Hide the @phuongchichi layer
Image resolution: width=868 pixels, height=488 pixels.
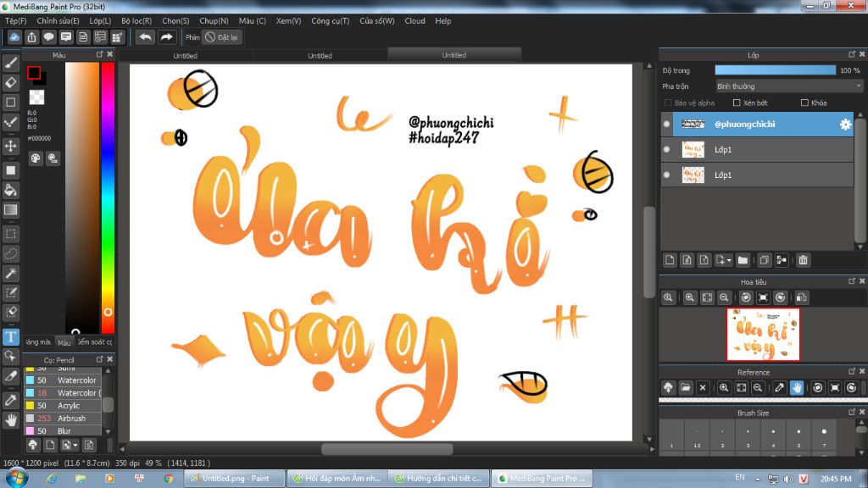(666, 125)
